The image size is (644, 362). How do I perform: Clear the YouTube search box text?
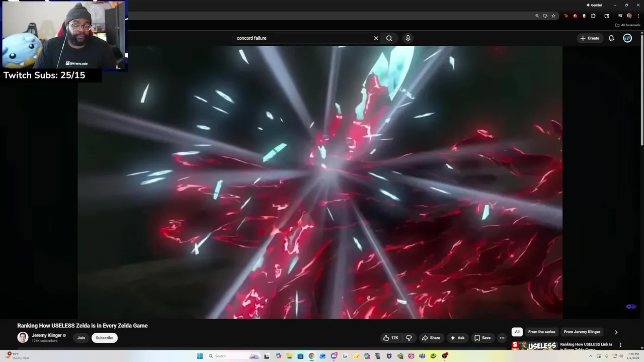pyautogui.click(x=376, y=38)
